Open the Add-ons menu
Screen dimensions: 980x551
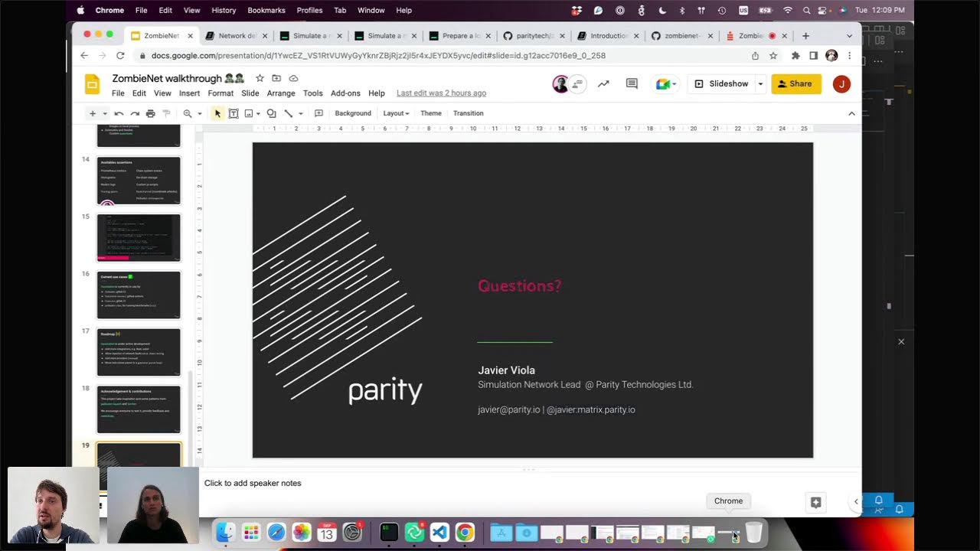point(345,93)
